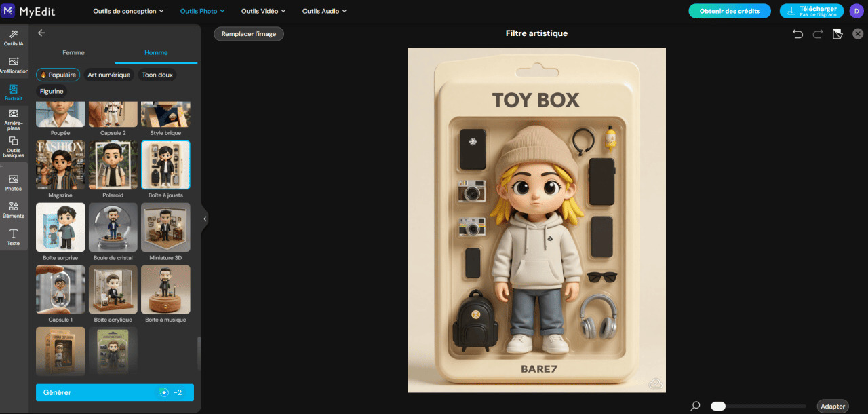Select the Art numérique category chip

[108, 75]
